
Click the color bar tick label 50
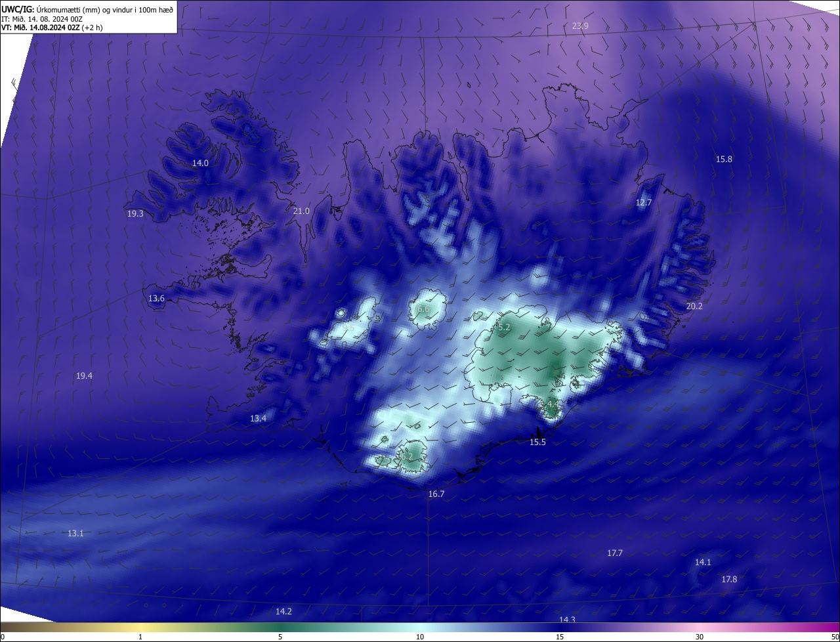coord(835,637)
